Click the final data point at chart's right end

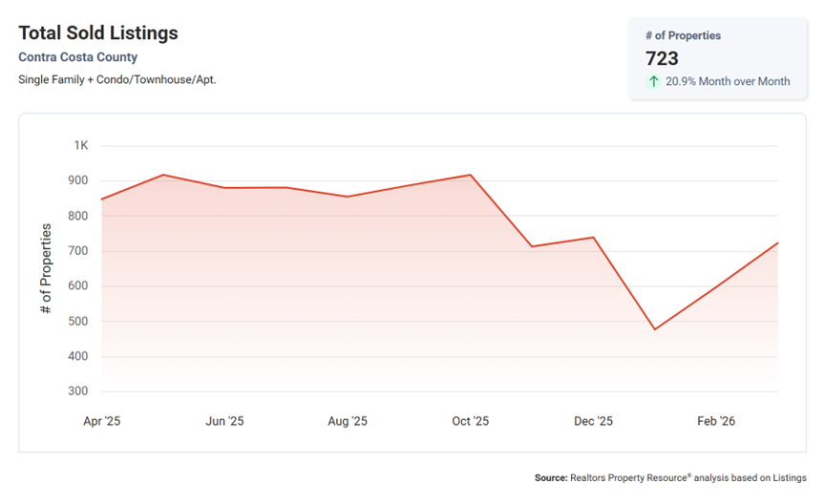[x=777, y=242]
